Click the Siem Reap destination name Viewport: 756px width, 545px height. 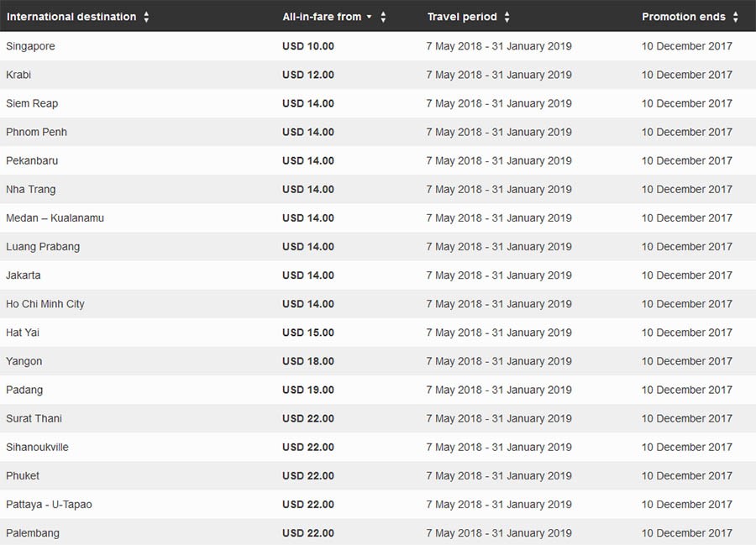point(32,103)
